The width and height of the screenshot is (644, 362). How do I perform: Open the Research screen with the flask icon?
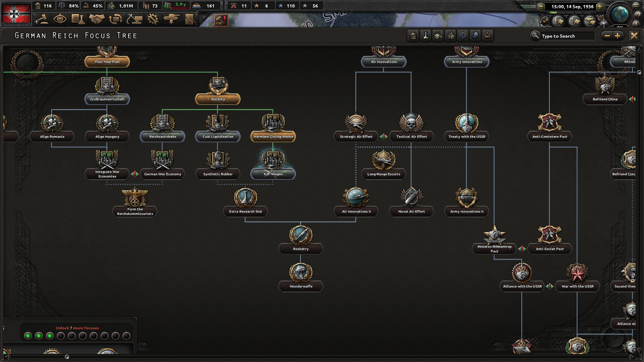coord(78,19)
